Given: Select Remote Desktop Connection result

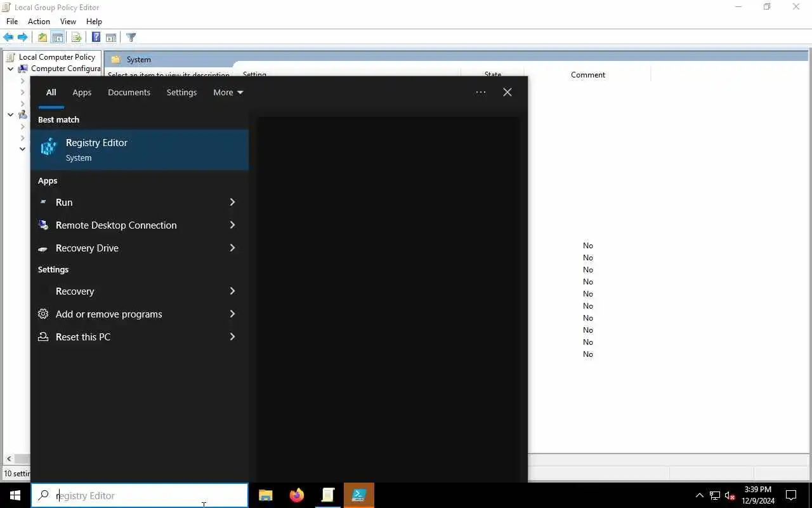Looking at the screenshot, I should pyautogui.click(x=127, y=225).
